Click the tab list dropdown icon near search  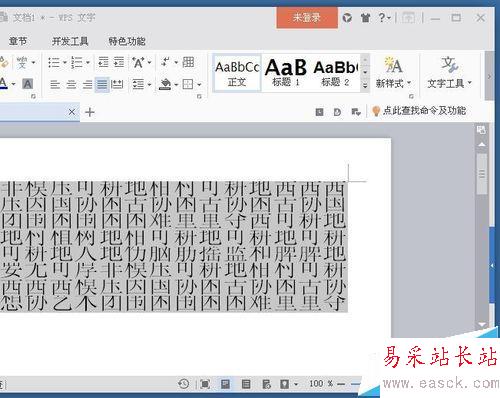tap(356, 112)
